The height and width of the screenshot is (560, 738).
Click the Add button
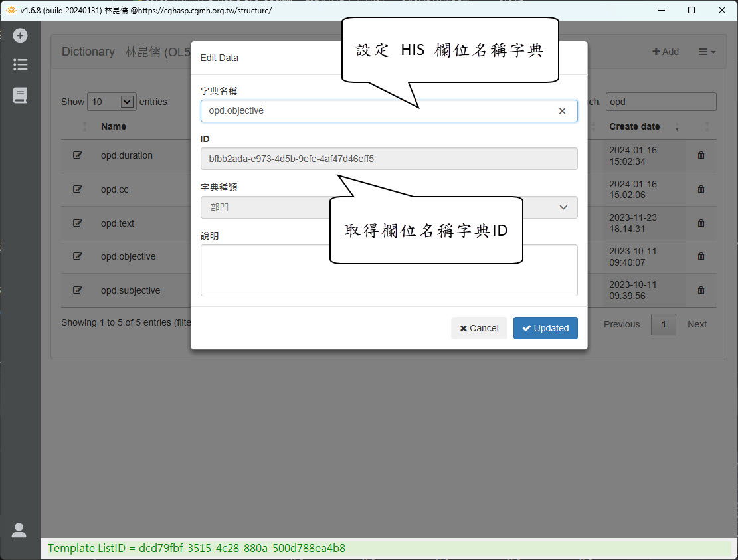pyautogui.click(x=665, y=52)
